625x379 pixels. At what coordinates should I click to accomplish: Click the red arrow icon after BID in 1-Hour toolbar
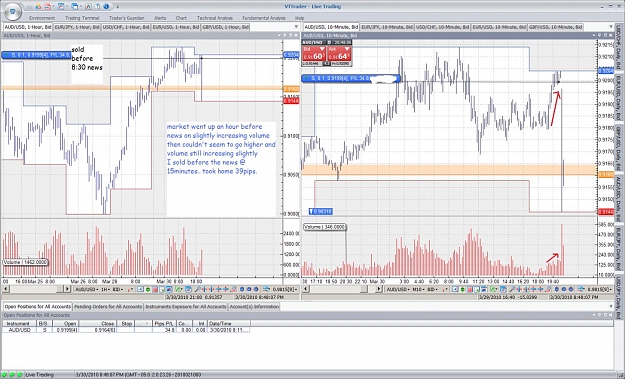(x=130, y=289)
